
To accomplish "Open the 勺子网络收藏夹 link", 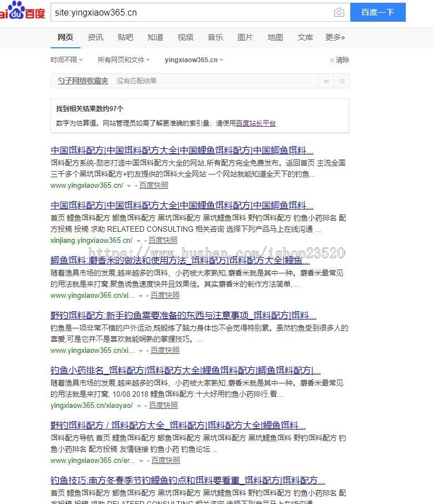I will coord(83,81).
